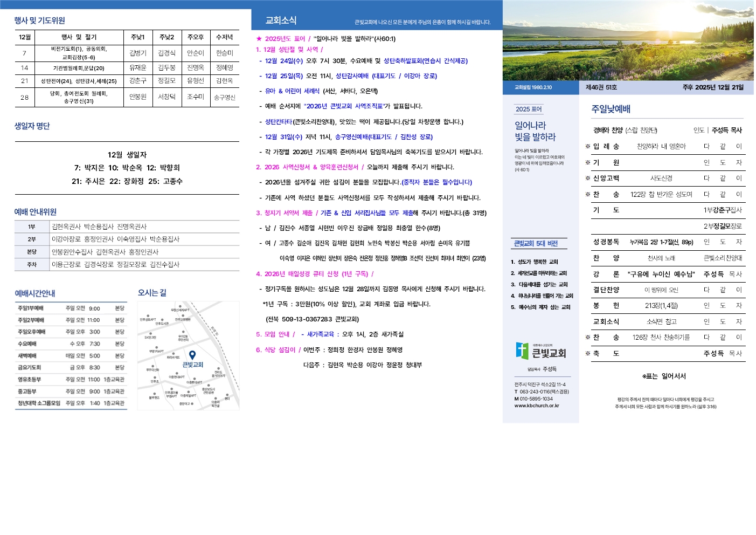Click vision item 1. 성도가 행복한 교회
Screen dimensions: 756x535
(x=535, y=262)
